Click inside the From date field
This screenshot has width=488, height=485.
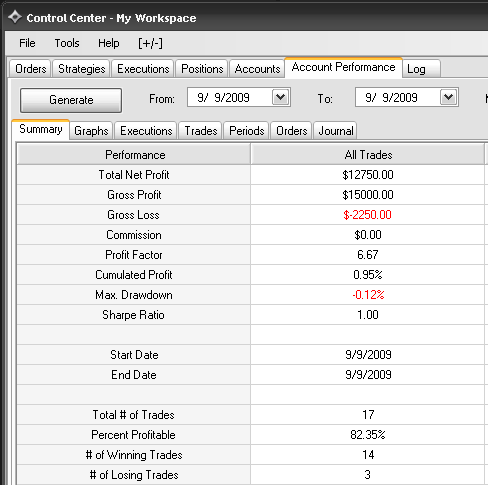pyautogui.click(x=230, y=97)
